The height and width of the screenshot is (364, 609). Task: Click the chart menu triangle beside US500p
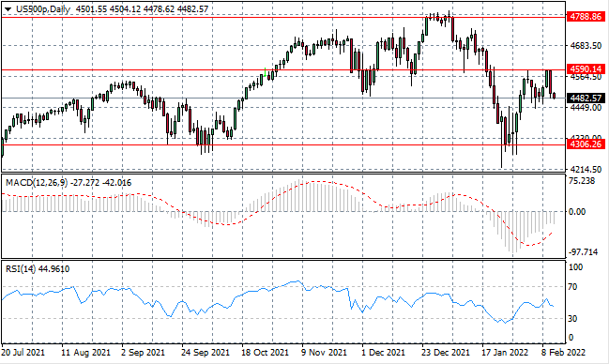click(8, 9)
